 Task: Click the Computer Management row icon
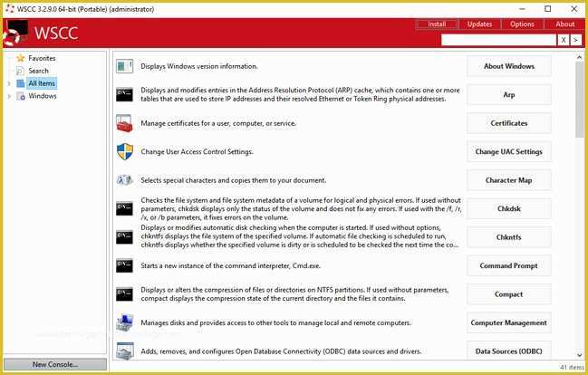pos(124,322)
